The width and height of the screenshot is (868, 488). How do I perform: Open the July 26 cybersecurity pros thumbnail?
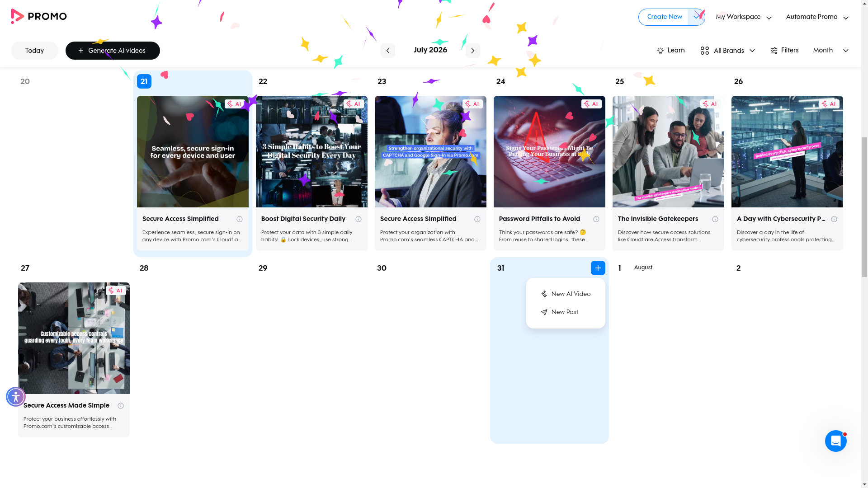coord(787,151)
